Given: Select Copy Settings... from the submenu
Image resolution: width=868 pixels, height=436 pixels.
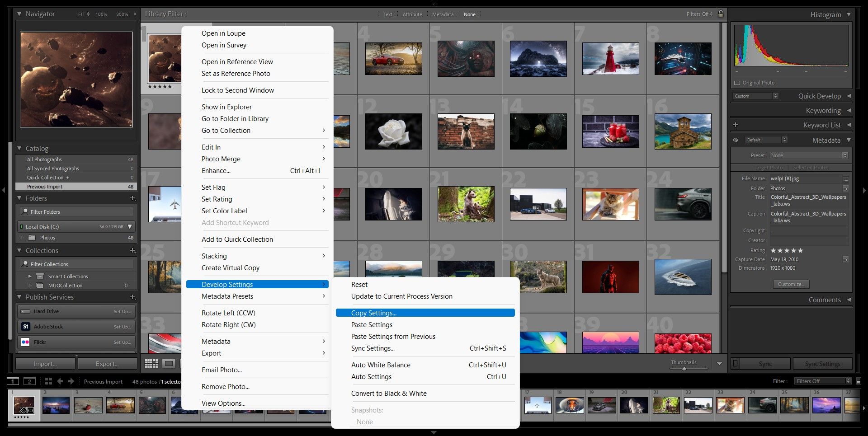Looking at the screenshot, I should point(373,313).
